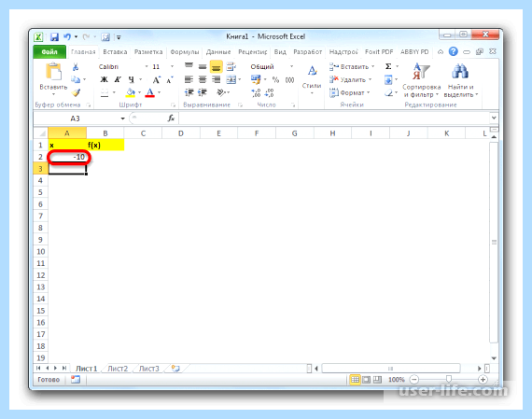Open Find and Select (Найти и выделить)
Screen dimensions: 532x419
(460, 81)
